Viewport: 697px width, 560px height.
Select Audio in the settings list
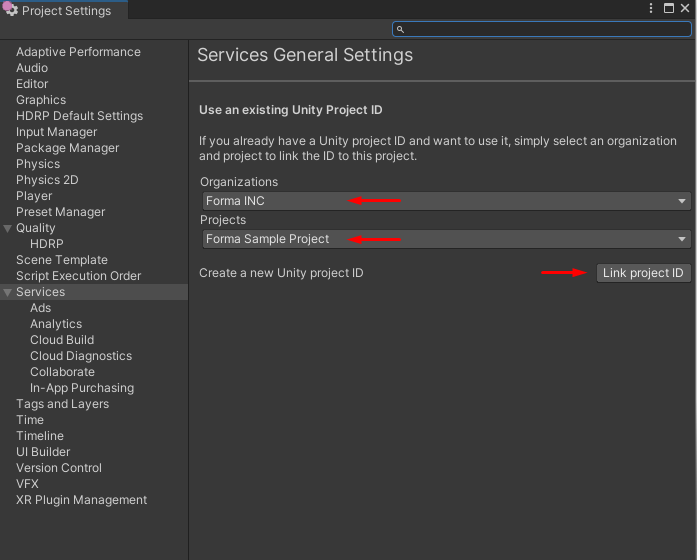pyautogui.click(x=32, y=68)
